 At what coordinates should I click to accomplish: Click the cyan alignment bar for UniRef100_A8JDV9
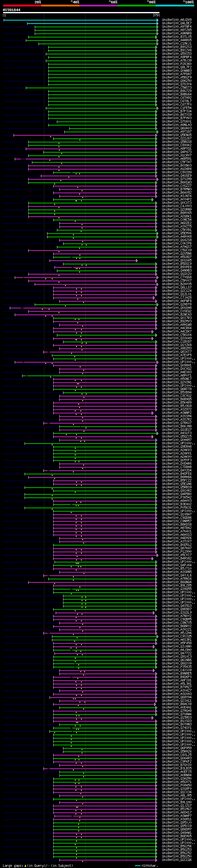tap(81, 20)
